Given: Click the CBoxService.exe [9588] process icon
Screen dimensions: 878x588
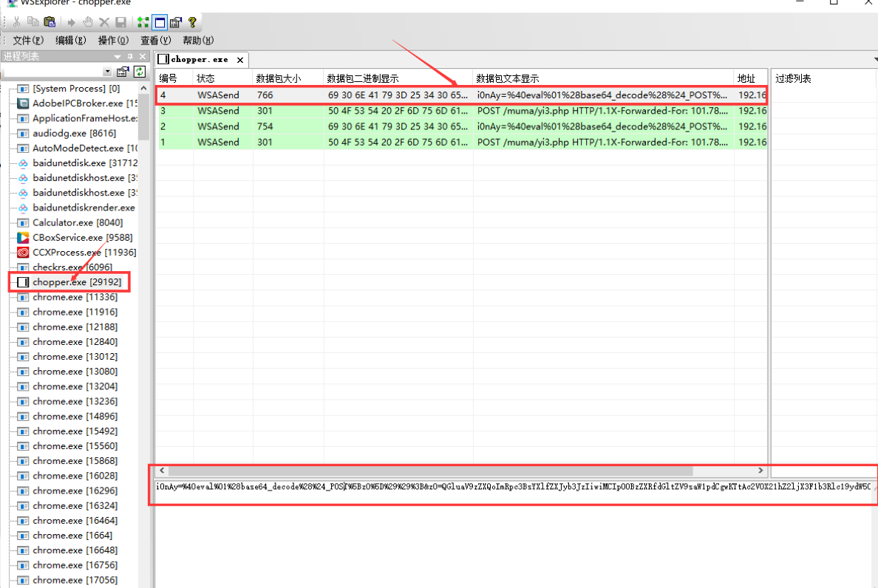Looking at the screenshot, I should click(x=23, y=237).
